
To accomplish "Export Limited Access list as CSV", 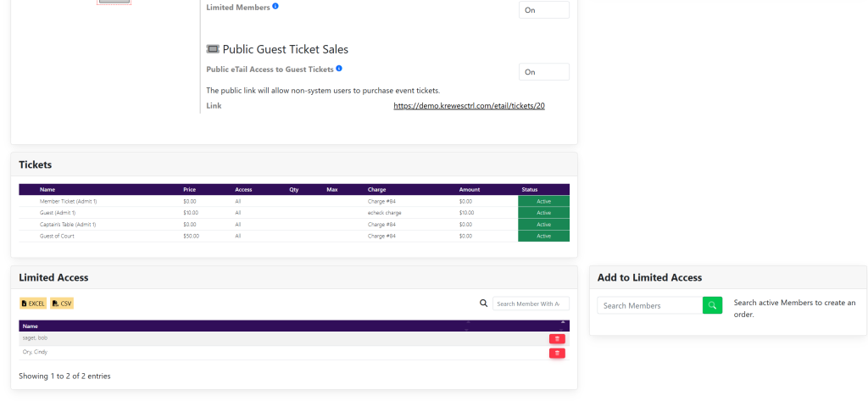I will (x=62, y=304).
